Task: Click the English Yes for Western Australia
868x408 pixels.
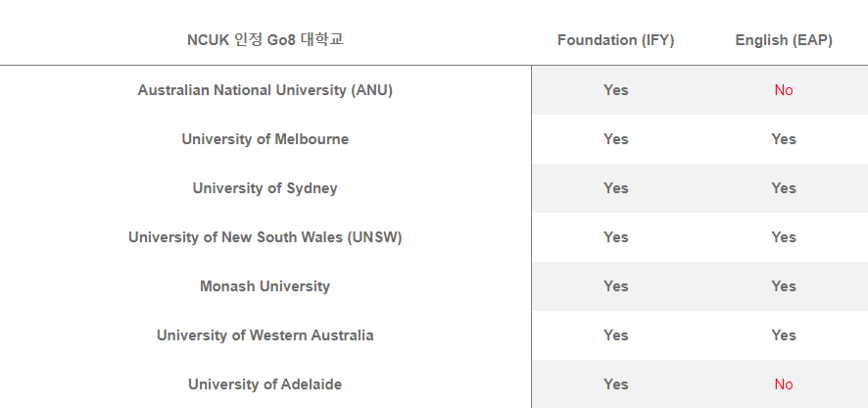Action: (784, 335)
